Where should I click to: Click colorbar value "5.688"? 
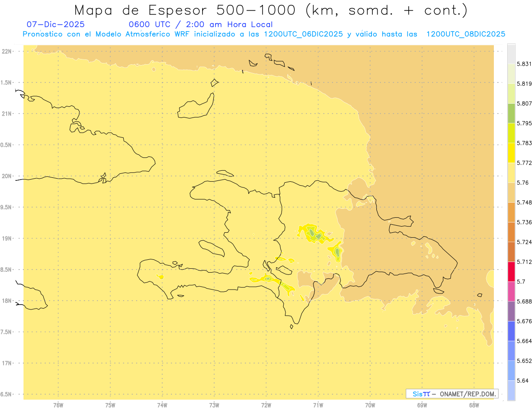pyautogui.click(x=524, y=301)
